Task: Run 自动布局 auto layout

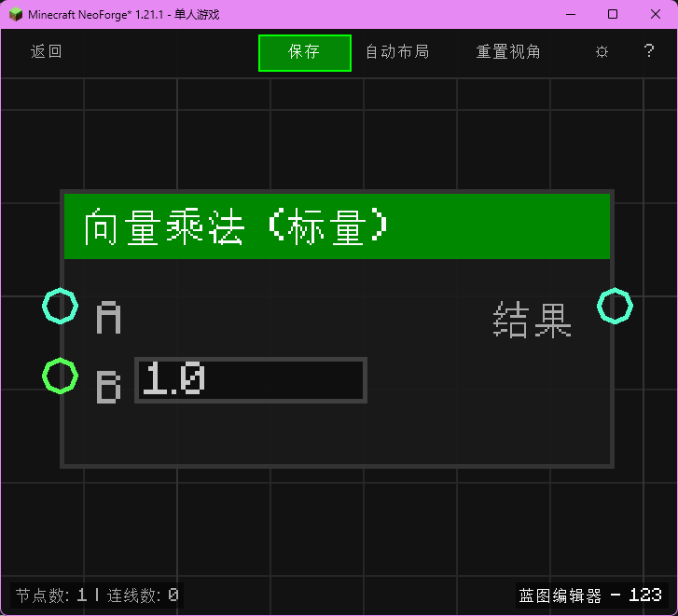Action: [x=397, y=52]
